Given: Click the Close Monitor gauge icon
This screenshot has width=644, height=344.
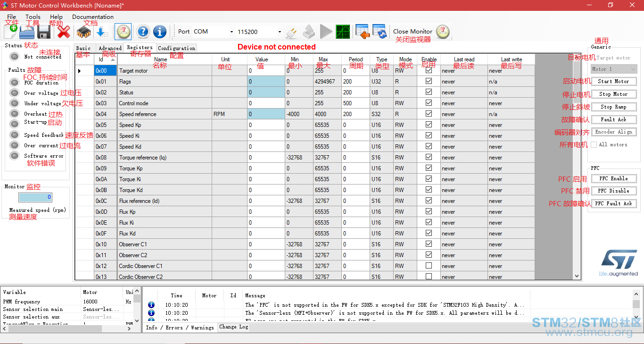Looking at the screenshot, I should pyautogui.click(x=443, y=32).
